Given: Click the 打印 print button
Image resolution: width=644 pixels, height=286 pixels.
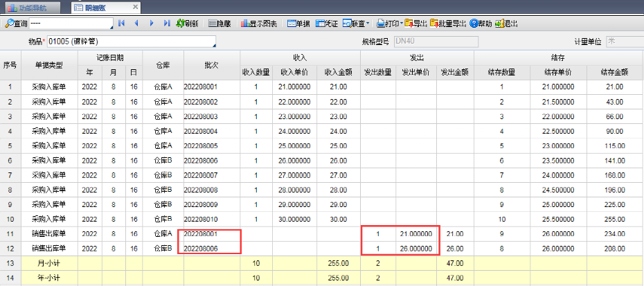Looking at the screenshot, I should tap(388, 24).
